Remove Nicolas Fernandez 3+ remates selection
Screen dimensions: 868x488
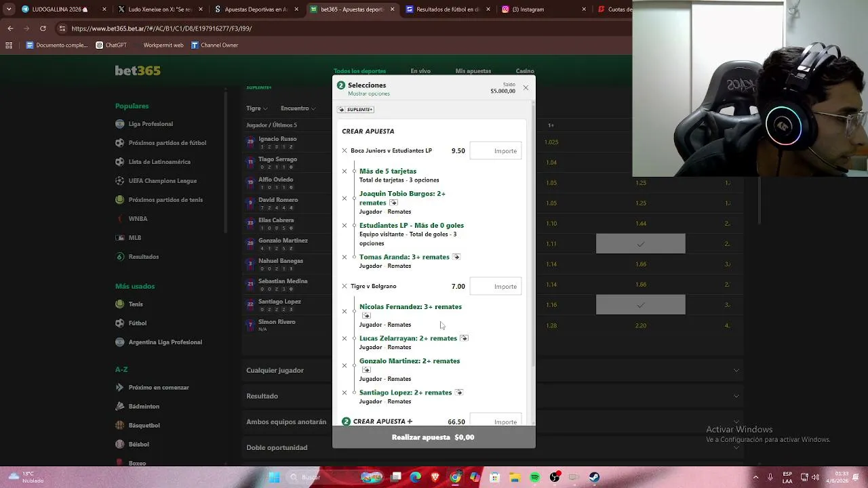click(344, 311)
